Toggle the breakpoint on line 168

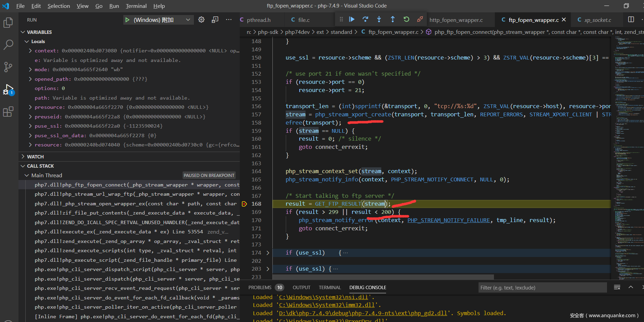(244, 204)
